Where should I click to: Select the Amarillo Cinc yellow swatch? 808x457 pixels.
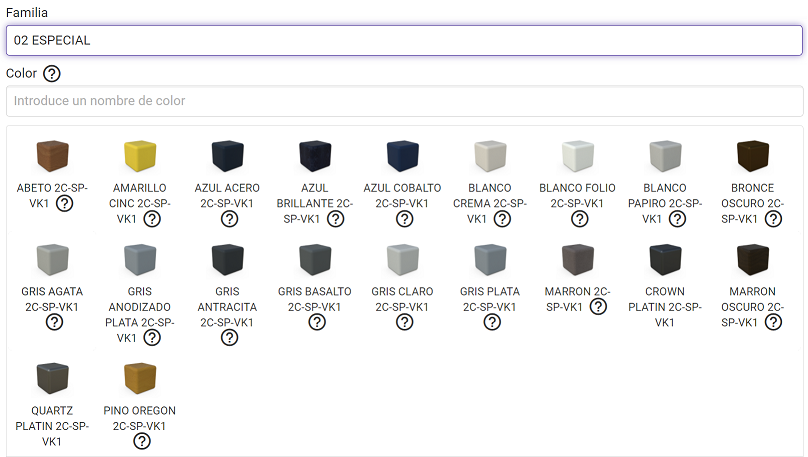point(140,157)
